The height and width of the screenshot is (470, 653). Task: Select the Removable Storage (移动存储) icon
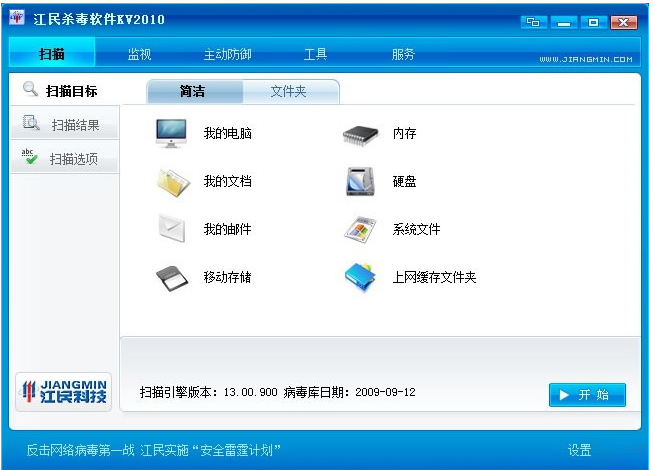tap(171, 277)
